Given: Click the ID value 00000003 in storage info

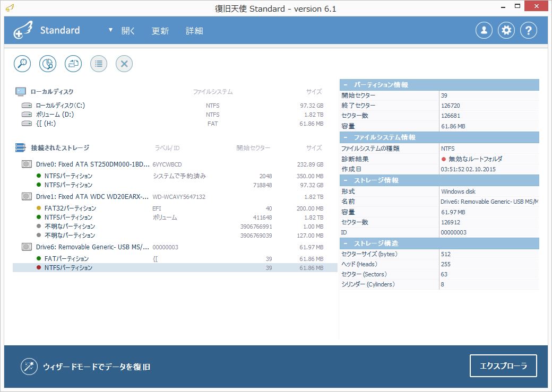Looking at the screenshot, I should tap(453, 232).
